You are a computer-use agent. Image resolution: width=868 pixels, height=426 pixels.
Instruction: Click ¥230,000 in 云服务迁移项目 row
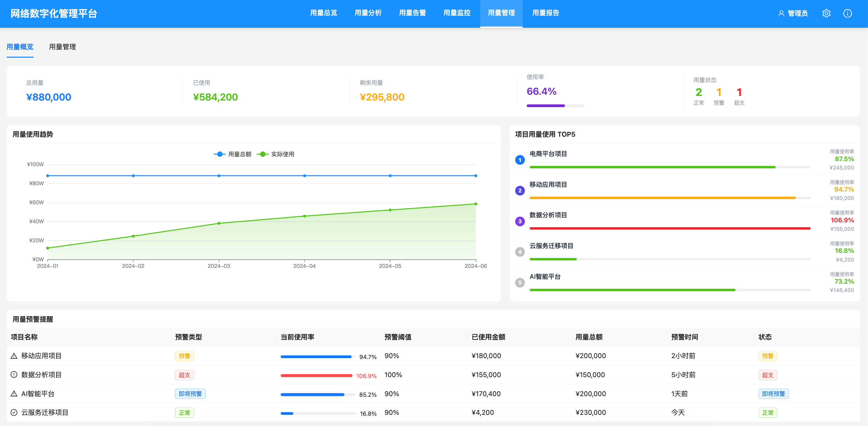click(591, 412)
